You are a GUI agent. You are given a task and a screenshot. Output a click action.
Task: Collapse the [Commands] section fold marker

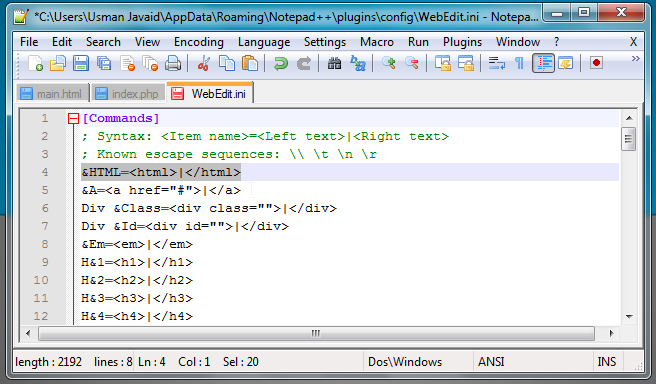[73, 119]
